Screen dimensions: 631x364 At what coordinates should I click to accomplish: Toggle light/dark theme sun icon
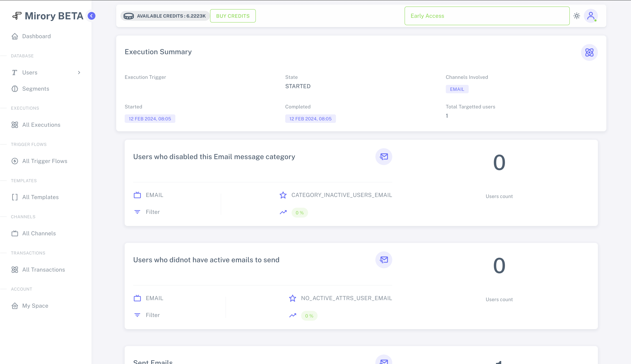point(577,16)
